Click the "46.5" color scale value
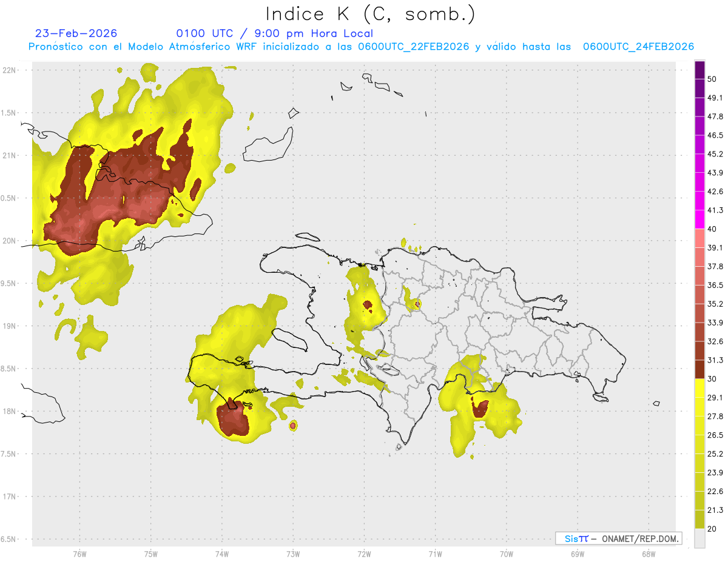Image resolution: width=728 pixels, height=562 pixels. 715,135
